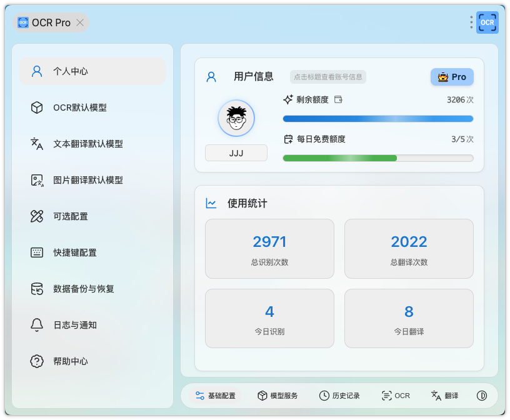Click the bell icon beside 日志与通知
The height and width of the screenshot is (420, 510).
(37, 325)
